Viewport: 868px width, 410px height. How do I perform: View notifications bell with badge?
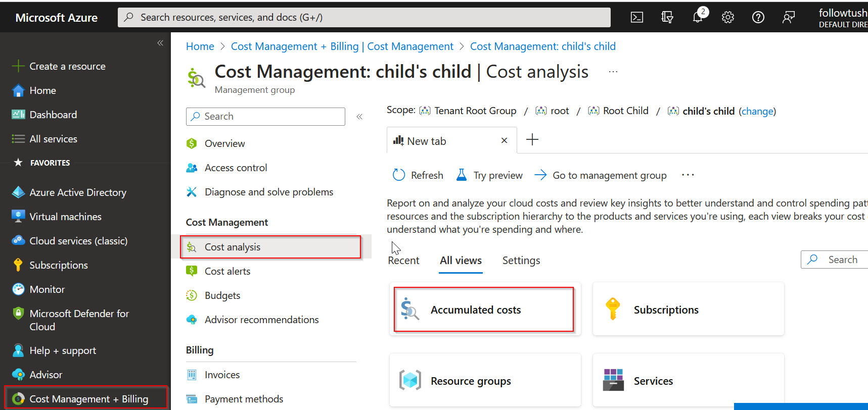[x=698, y=17]
